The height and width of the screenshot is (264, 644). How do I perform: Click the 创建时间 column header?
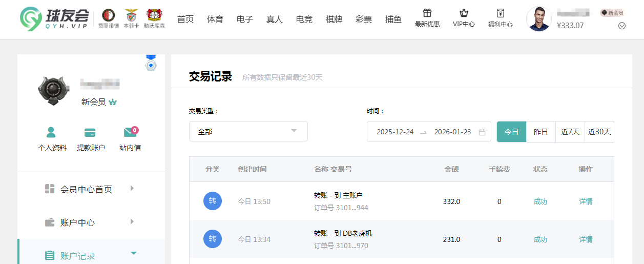252,169
